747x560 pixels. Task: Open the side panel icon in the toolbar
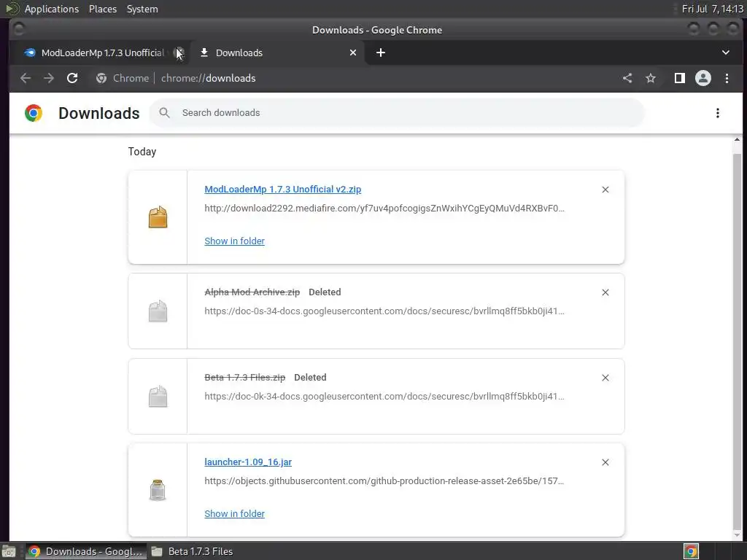[x=679, y=78]
